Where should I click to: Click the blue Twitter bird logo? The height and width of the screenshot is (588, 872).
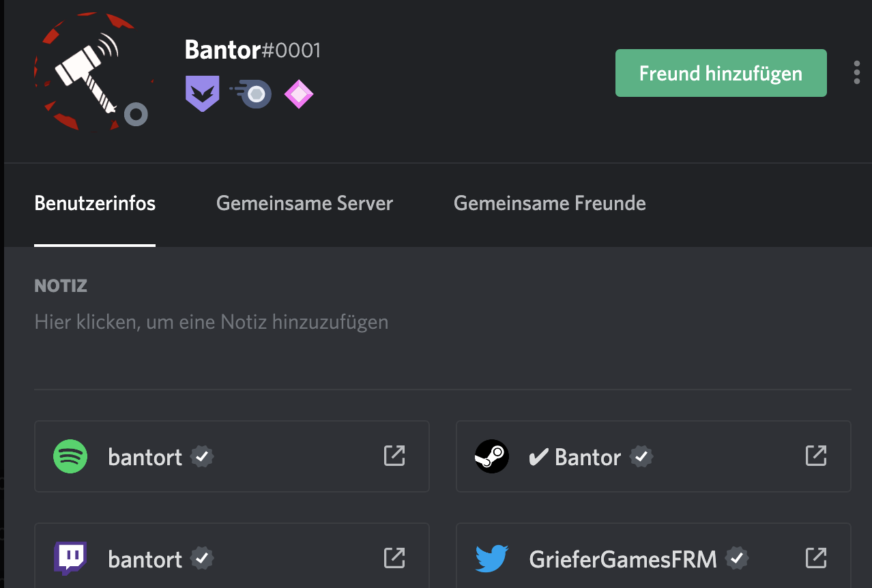pyautogui.click(x=492, y=559)
